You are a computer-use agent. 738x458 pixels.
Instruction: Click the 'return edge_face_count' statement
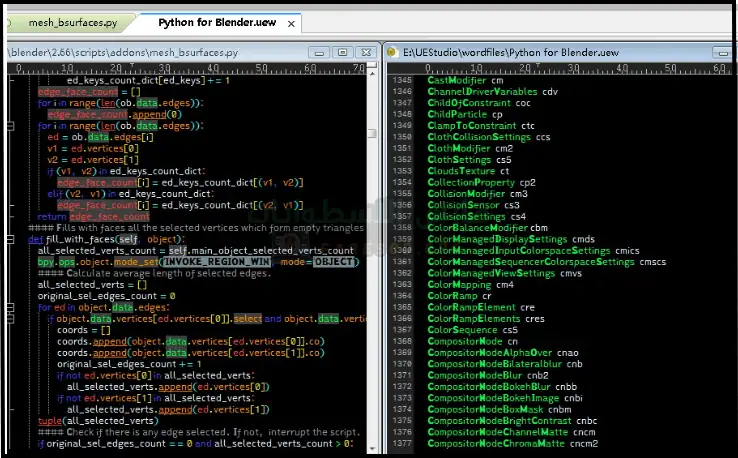pyautogui.click(x=93, y=216)
